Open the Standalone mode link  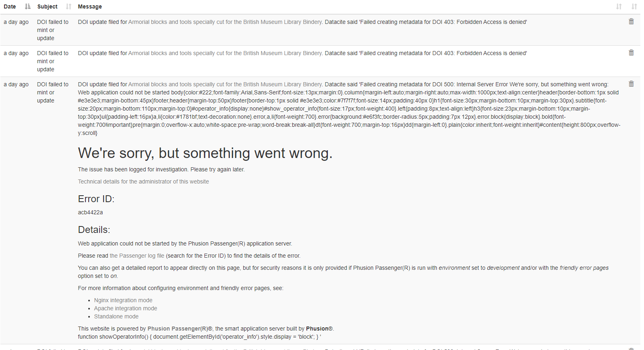pyautogui.click(x=116, y=316)
